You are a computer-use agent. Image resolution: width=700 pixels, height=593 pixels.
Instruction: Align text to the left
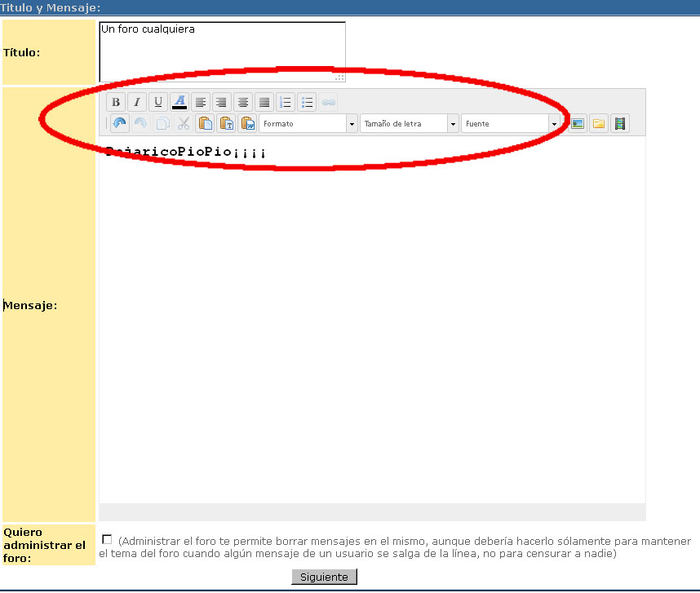point(201,102)
